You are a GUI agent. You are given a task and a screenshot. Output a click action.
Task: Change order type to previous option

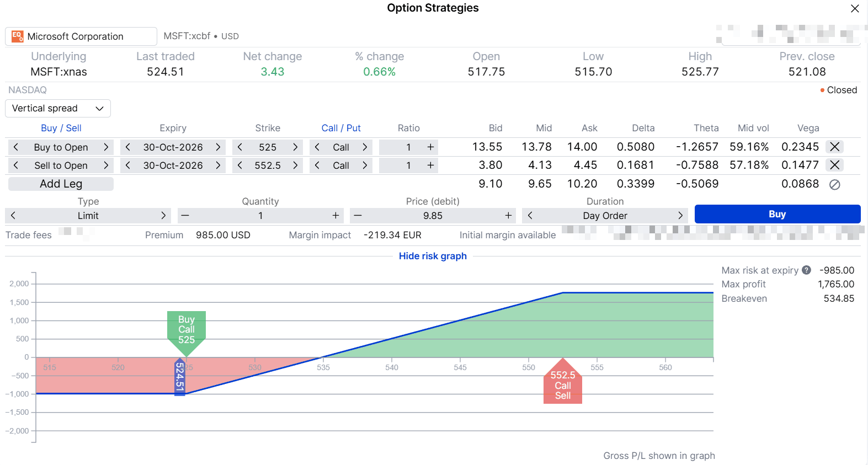13,216
